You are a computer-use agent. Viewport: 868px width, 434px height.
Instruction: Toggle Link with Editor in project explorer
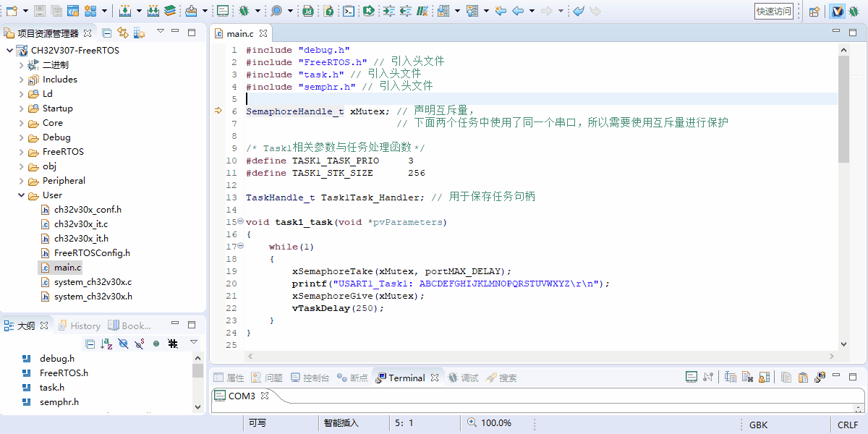click(122, 33)
